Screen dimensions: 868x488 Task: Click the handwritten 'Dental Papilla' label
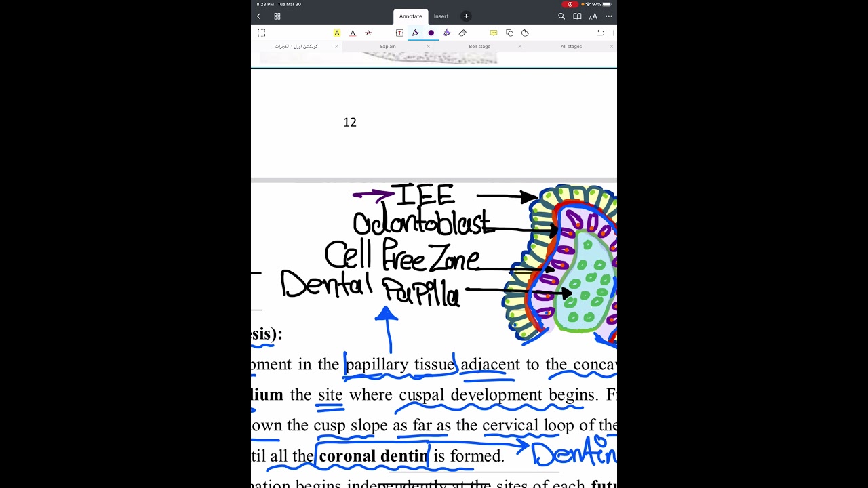point(371,288)
